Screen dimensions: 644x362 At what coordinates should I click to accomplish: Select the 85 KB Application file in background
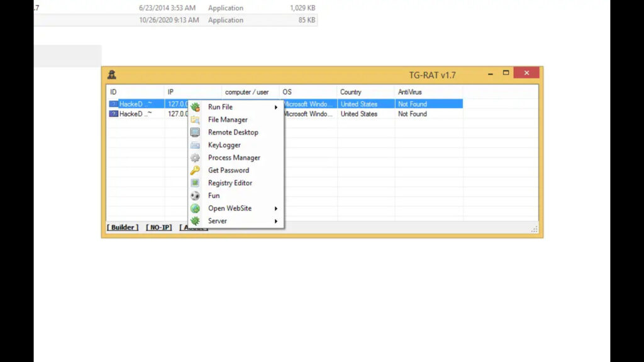175,20
